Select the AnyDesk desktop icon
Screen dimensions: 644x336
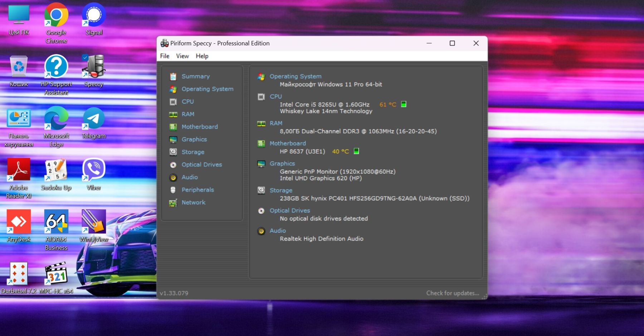coord(19,226)
